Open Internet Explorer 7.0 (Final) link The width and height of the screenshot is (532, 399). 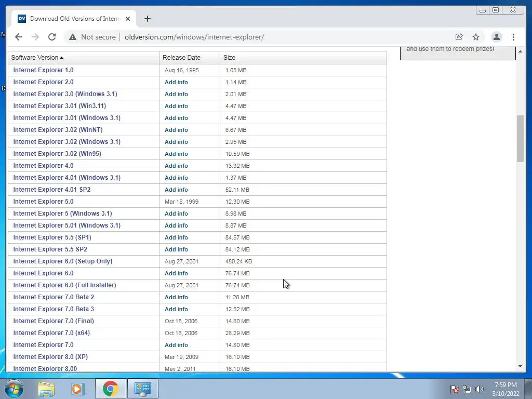[54, 321]
